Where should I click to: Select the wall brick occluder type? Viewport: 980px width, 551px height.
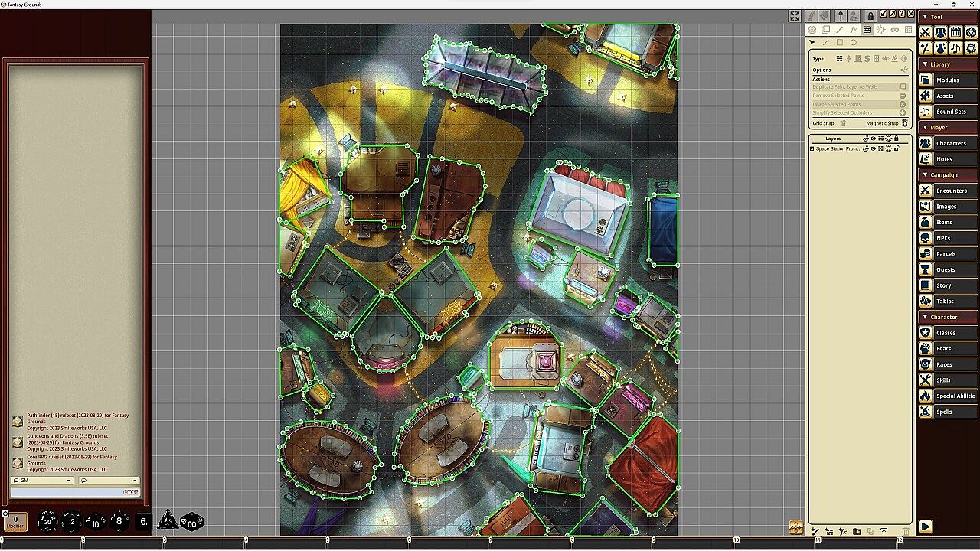840,59
